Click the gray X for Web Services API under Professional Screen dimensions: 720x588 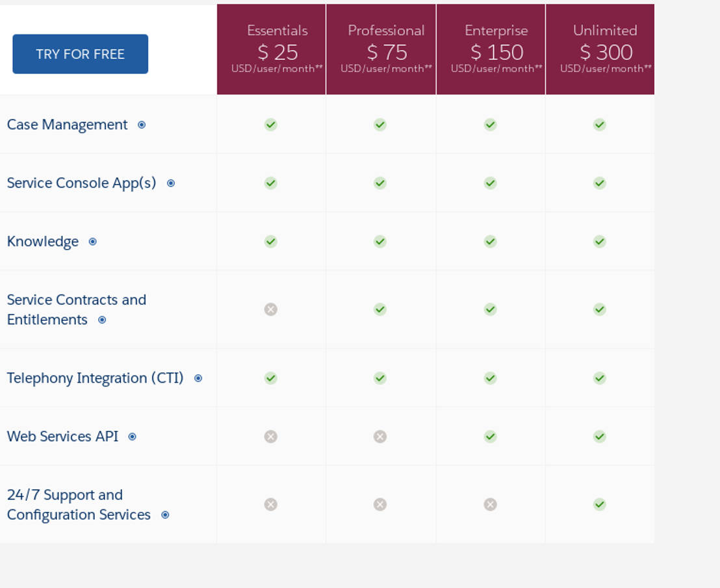(380, 436)
